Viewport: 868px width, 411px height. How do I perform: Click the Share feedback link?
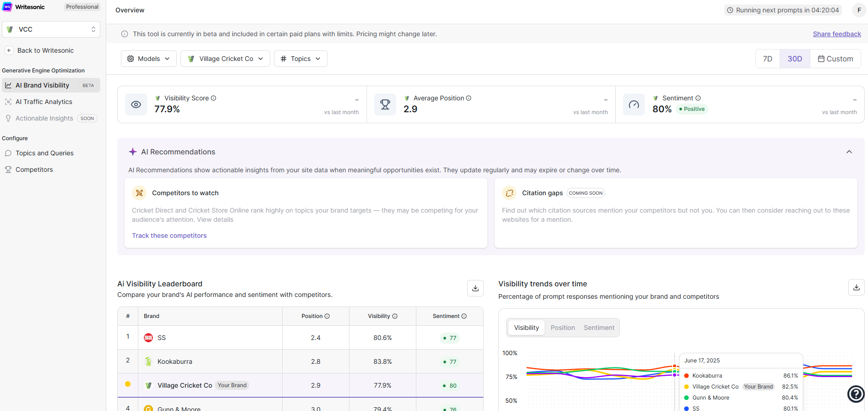point(837,34)
